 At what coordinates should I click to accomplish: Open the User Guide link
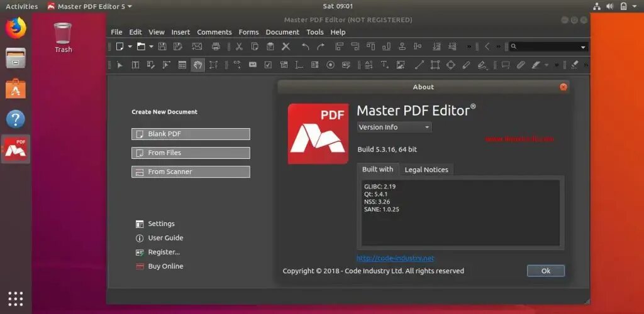tap(159, 238)
